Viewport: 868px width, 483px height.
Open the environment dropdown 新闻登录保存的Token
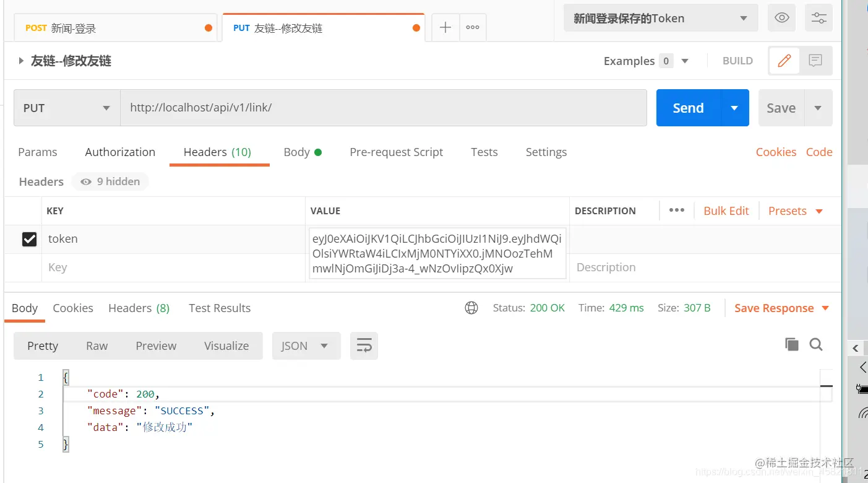click(x=660, y=18)
